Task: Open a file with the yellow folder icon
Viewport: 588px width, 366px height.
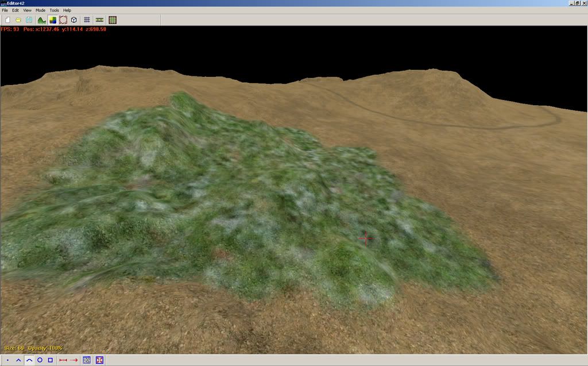Action: pos(18,20)
